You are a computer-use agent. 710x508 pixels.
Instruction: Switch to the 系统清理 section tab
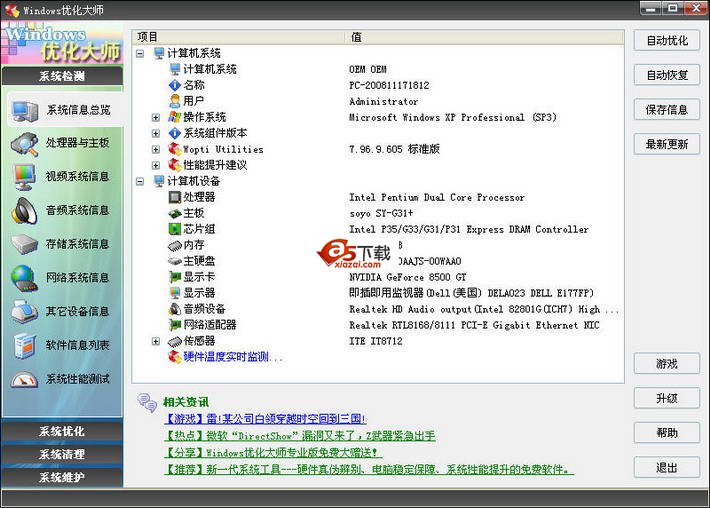tap(62, 454)
